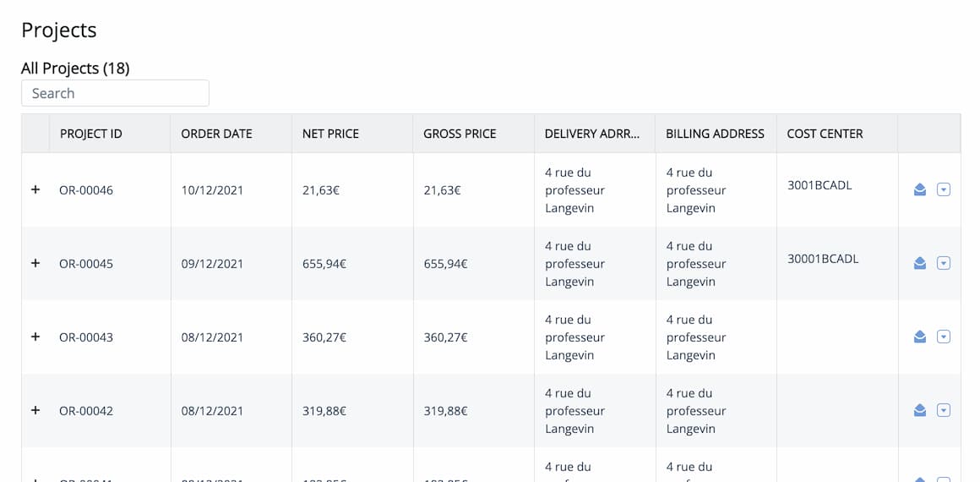Expand row OR-00042 with plus sign
This screenshot has width=980, height=482.
click(35, 411)
